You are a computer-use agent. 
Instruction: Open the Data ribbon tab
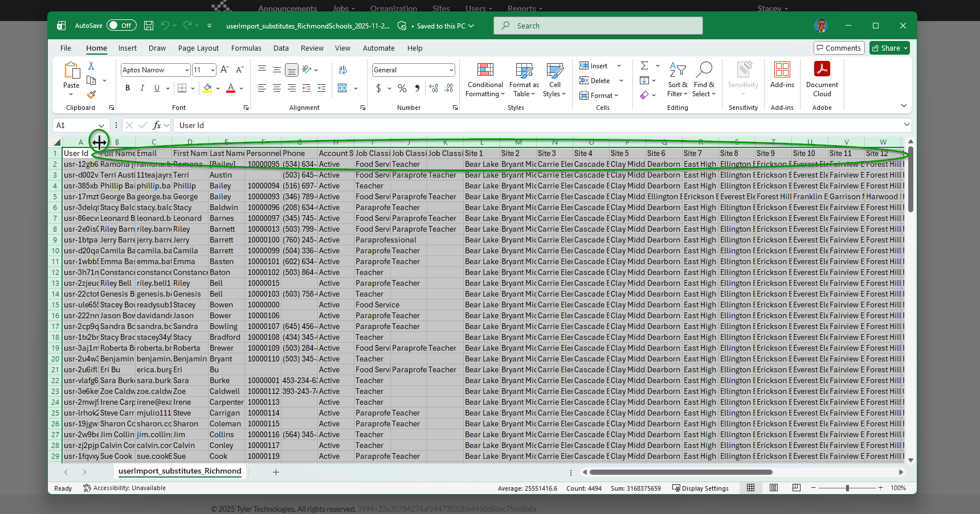coord(281,48)
